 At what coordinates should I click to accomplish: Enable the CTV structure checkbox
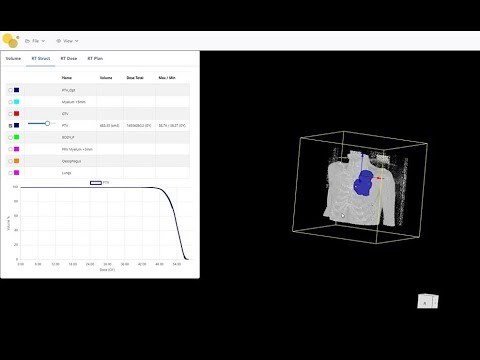coord(10,114)
